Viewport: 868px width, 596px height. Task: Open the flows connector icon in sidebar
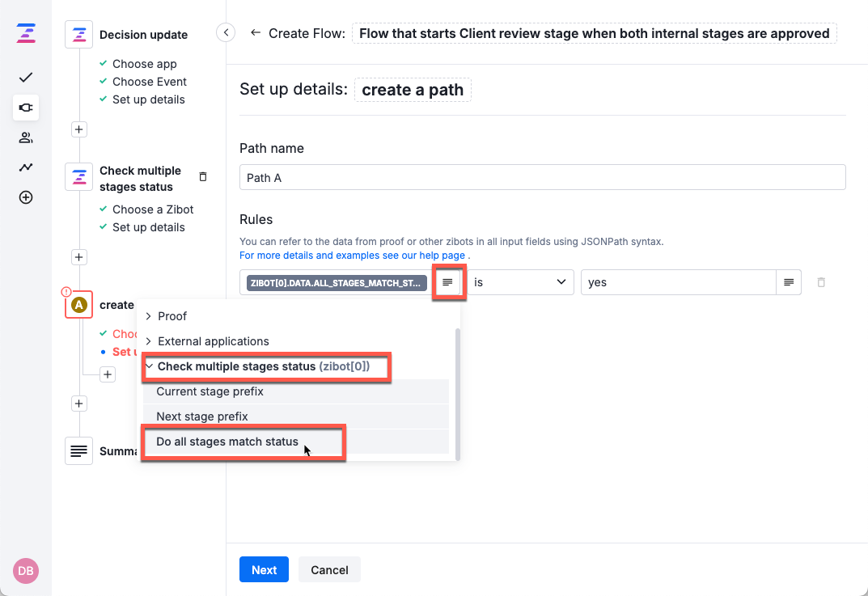(x=26, y=108)
